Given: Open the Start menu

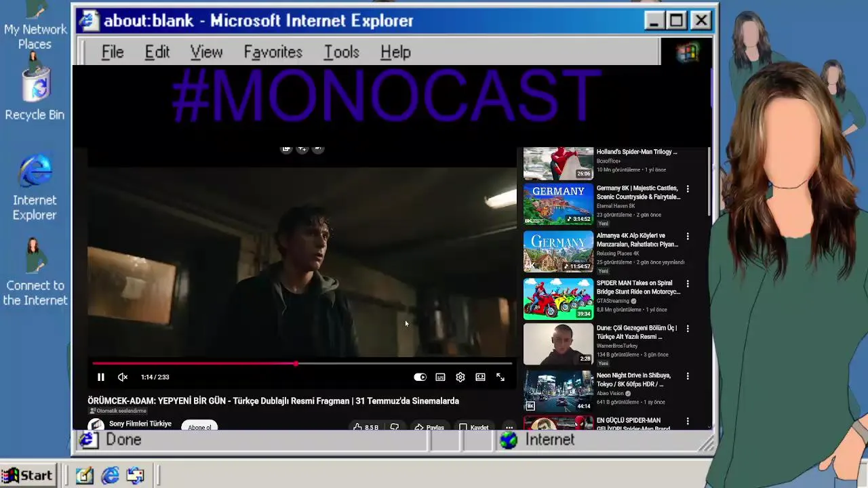Looking at the screenshot, I should coord(27,476).
